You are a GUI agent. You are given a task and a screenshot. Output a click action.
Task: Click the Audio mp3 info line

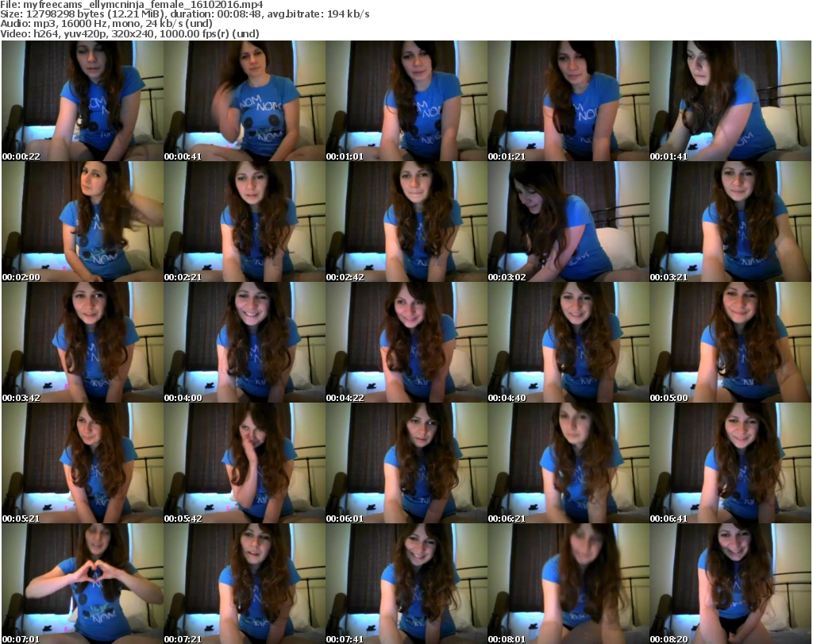tap(107, 24)
